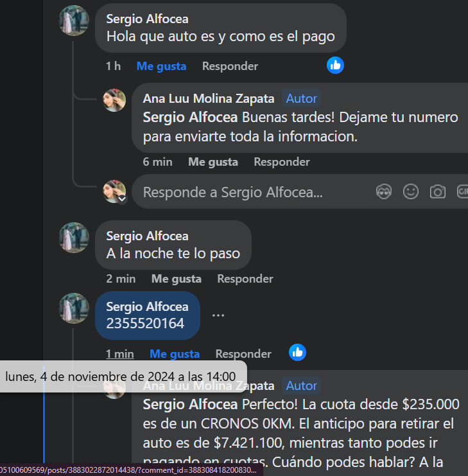Like Ana Luu's "Buenas tardes" reply
The image size is (468, 476).
(213, 162)
